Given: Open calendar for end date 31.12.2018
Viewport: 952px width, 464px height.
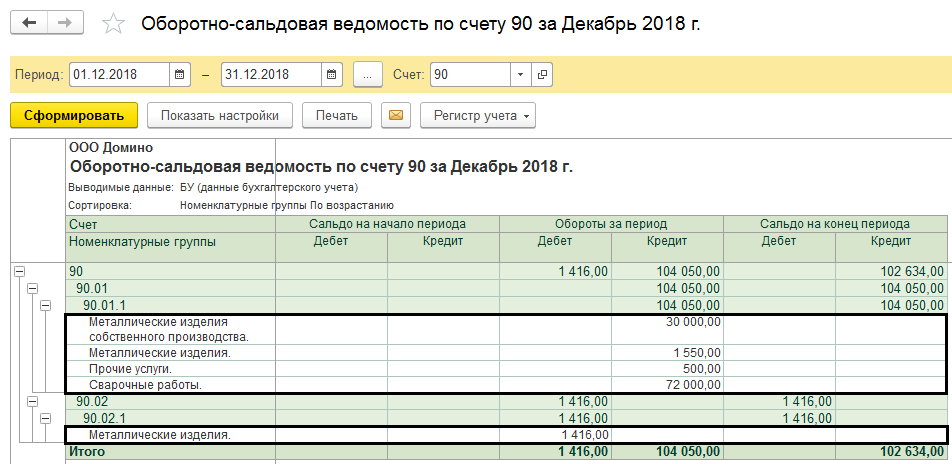Looking at the screenshot, I should click(x=333, y=75).
